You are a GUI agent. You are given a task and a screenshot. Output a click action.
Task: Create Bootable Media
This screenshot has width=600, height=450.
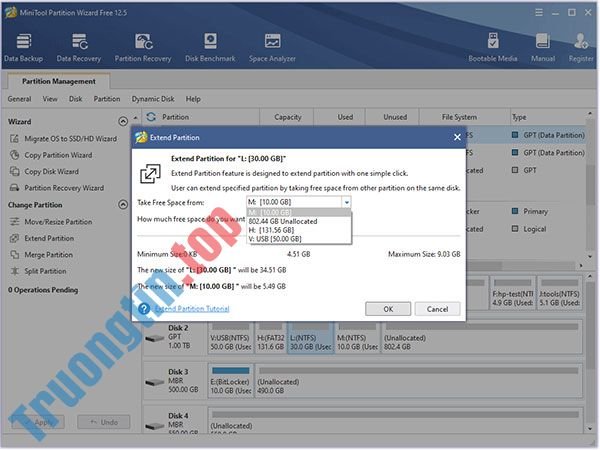[492, 47]
